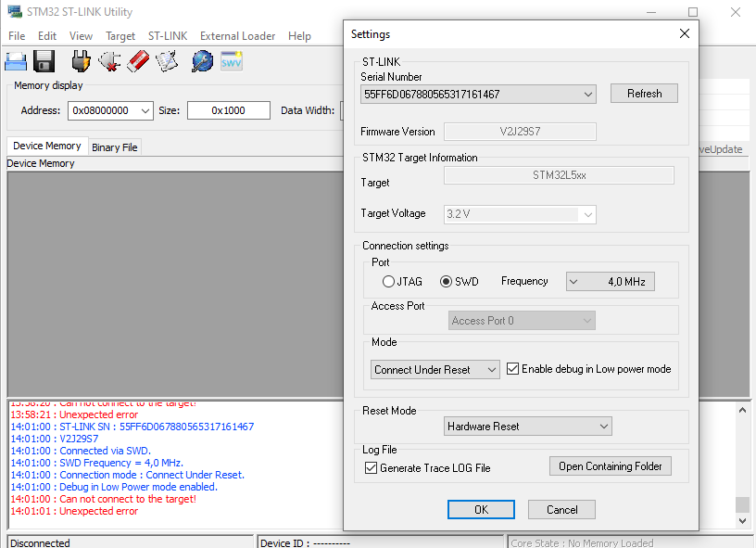Image resolution: width=756 pixels, height=548 pixels.
Task: Click log line 'Debug in Low Power mode enabled.'
Action: click(x=114, y=487)
